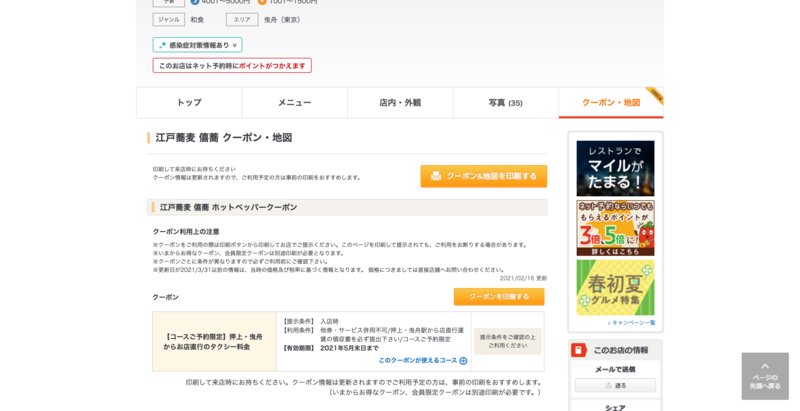Click the ジャンル label box
This screenshot has width=800, height=411.
168,19
